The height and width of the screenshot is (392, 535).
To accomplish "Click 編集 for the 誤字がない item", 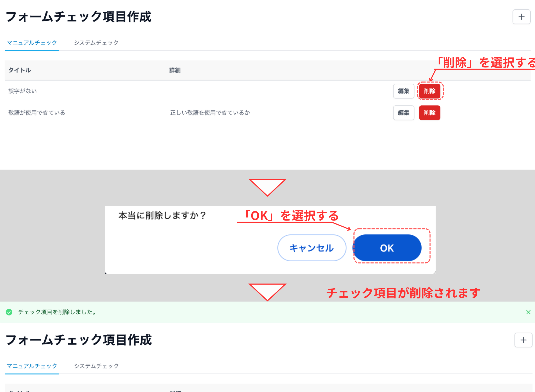I will 404,91.
